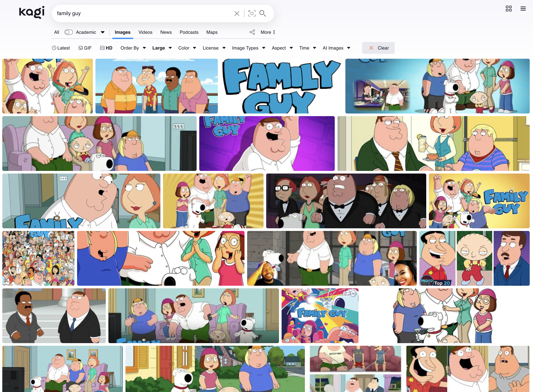The image size is (533, 392).
Task: Select the Latest filter
Action: [x=61, y=48]
